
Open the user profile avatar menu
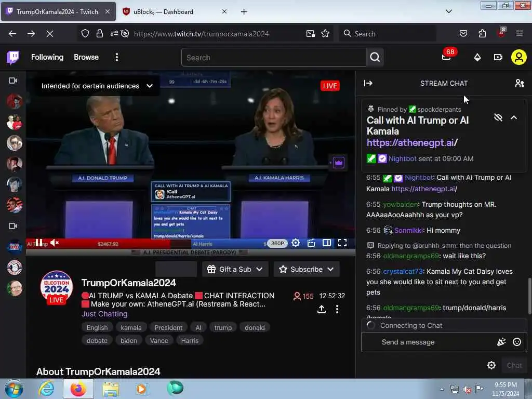pyautogui.click(x=518, y=57)
